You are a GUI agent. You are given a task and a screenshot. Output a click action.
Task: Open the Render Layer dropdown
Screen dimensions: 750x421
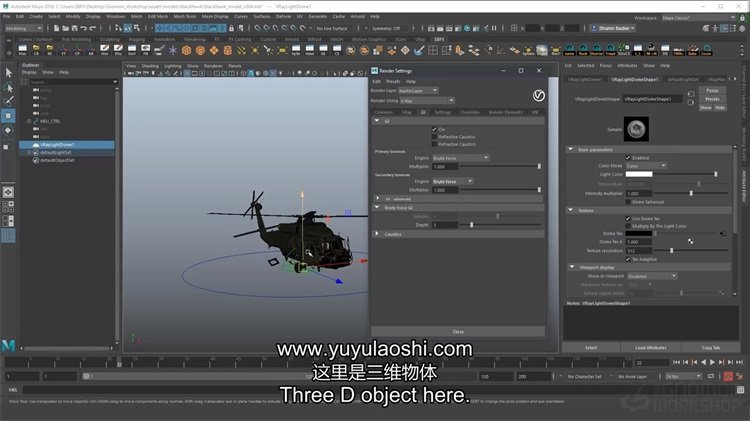click(418, 90)
